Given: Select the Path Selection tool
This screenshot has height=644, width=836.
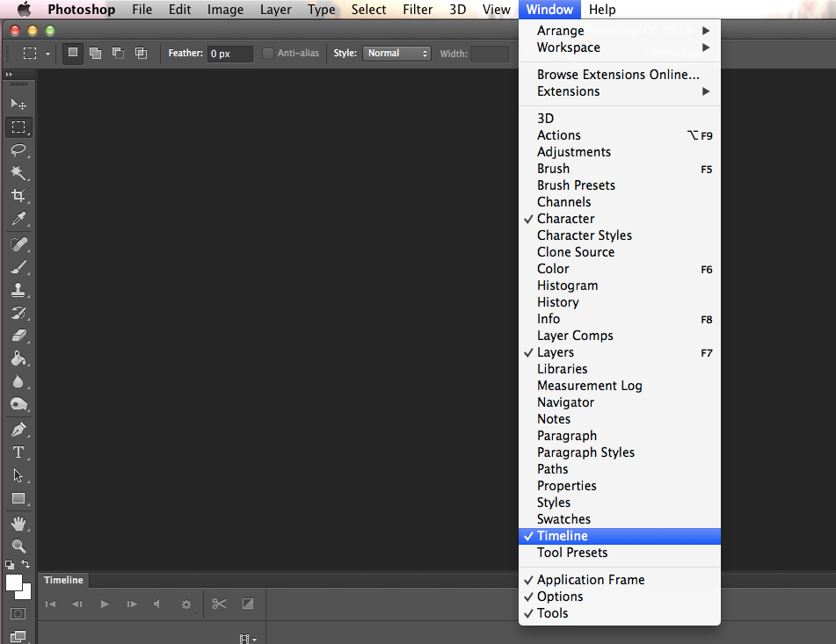Looking at the screenshot, I should click(18, 475).
